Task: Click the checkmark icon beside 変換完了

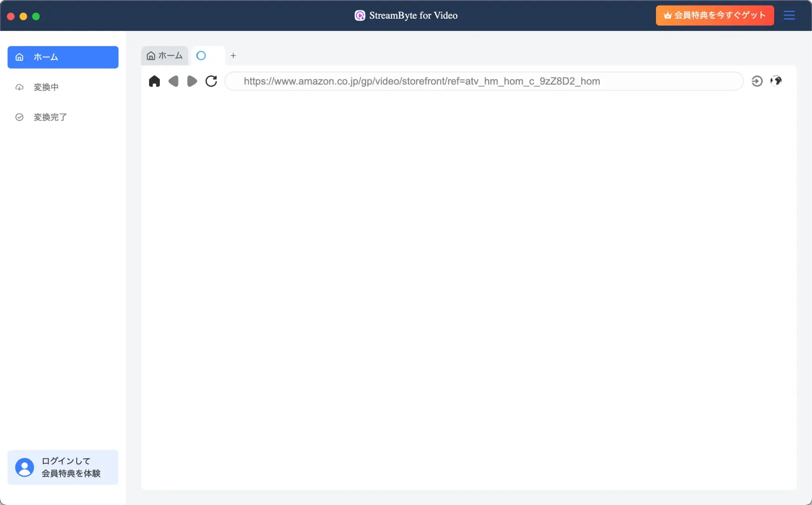Action: click(19, 117)
